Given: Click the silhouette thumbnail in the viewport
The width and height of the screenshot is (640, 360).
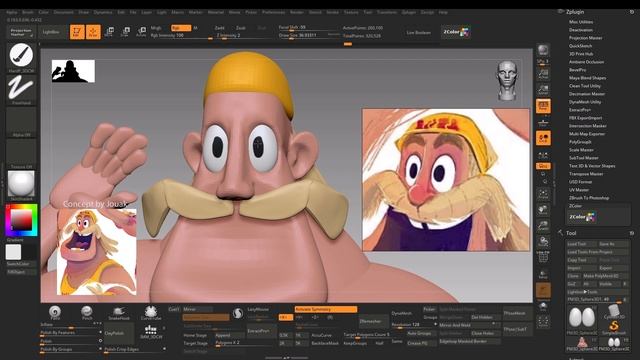Looking at the screenshot, I should click(73, 71).
